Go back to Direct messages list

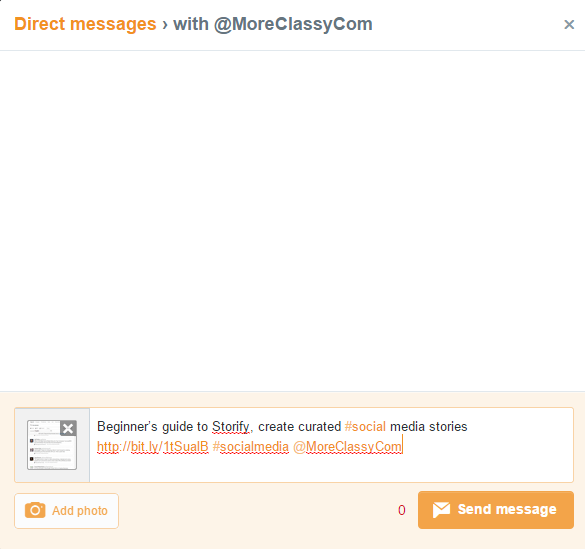coord(85,24)
